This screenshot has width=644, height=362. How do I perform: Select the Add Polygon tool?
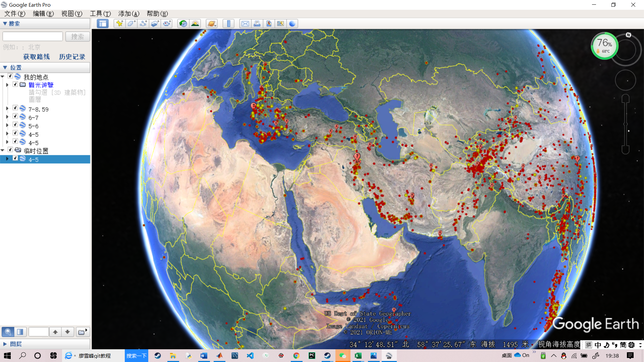(131, 23)
